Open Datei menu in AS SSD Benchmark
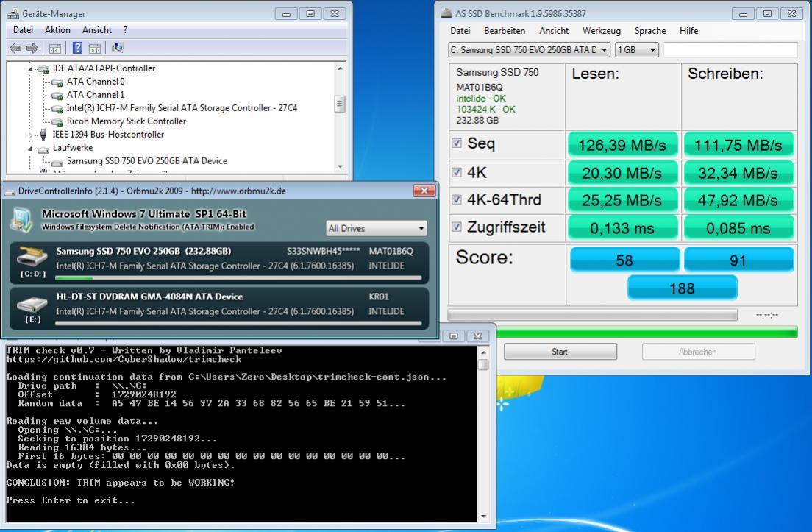The image size is (812, 532). [460, 31]
